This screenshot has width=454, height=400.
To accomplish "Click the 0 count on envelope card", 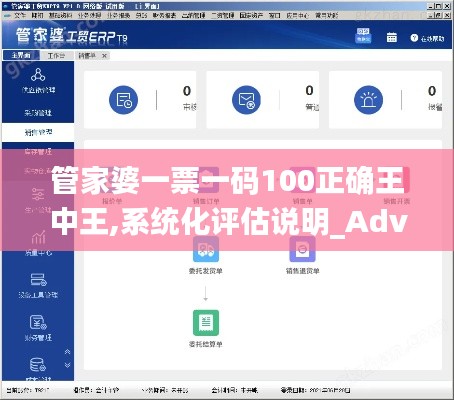I will coord(309,90).
